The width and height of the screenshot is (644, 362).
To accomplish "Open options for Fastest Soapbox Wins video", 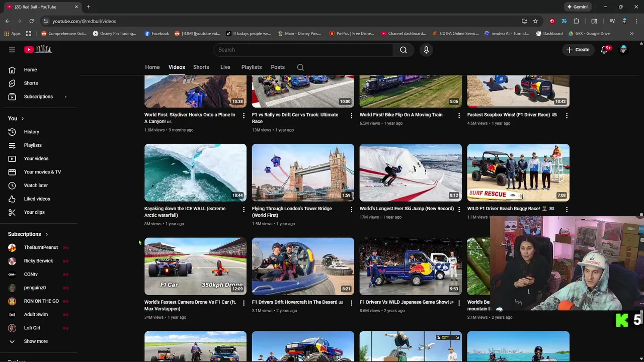I will [x=567, y=116].
